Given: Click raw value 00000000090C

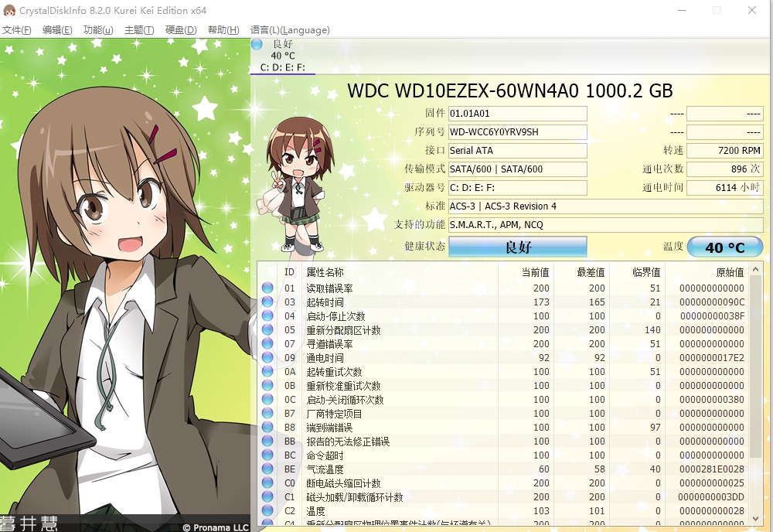Looking at the screenshot, I should click(x=712, y=302).
